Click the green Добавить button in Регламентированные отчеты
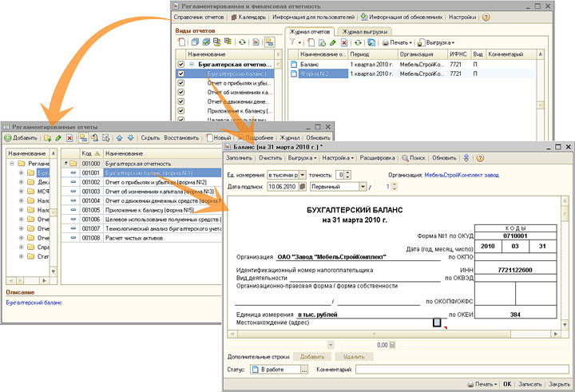Screen dimensions: 575x392 click(x=21, y=138)
